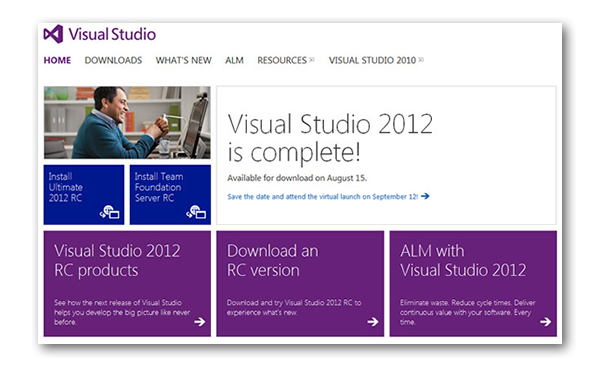Viewport: 600px width, 367px height.
Task: Click web installer icon on Ultimate tile
Action: tap(109, 212)
